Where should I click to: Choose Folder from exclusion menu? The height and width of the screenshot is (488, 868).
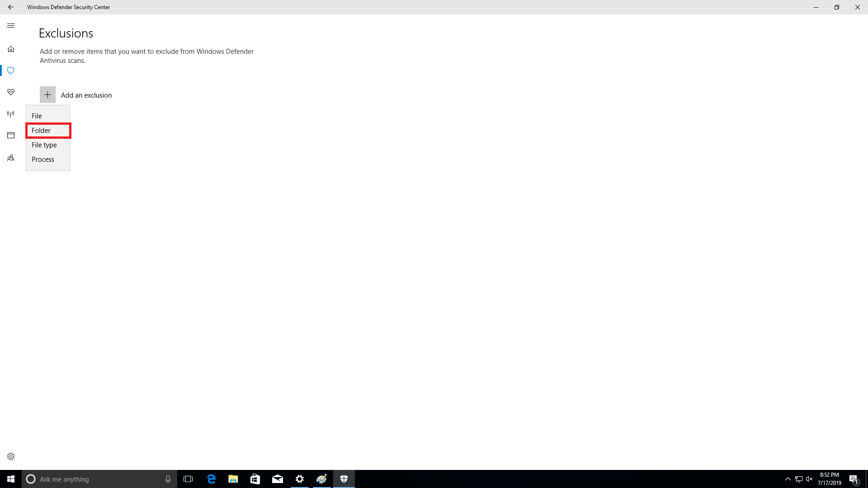(48, 131)
